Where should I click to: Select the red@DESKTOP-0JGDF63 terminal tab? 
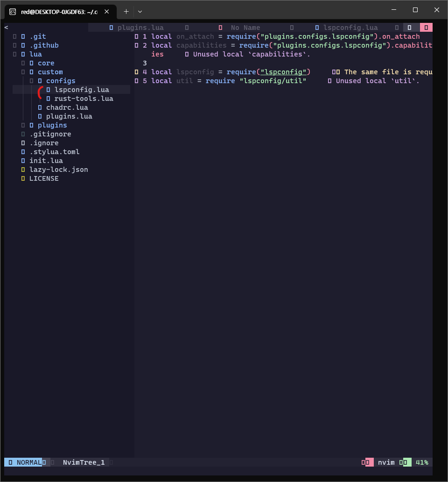59,12
